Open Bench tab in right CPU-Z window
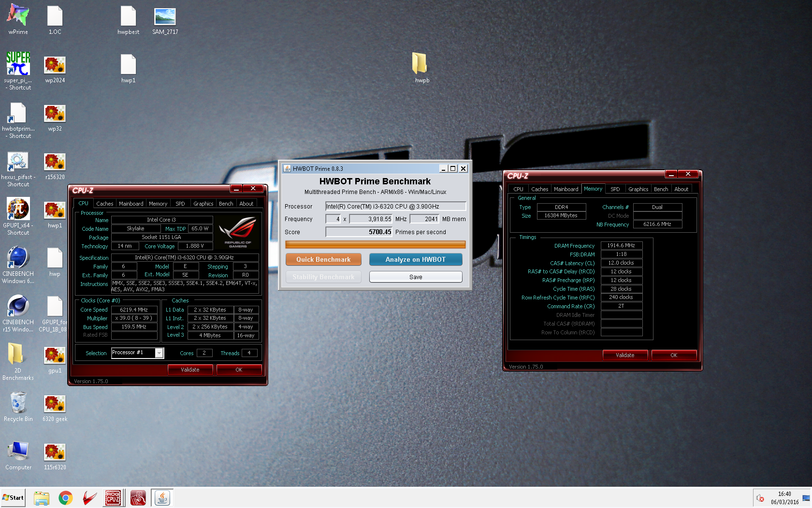This screenshot has height=508, width=812. (x=661, y=189)
